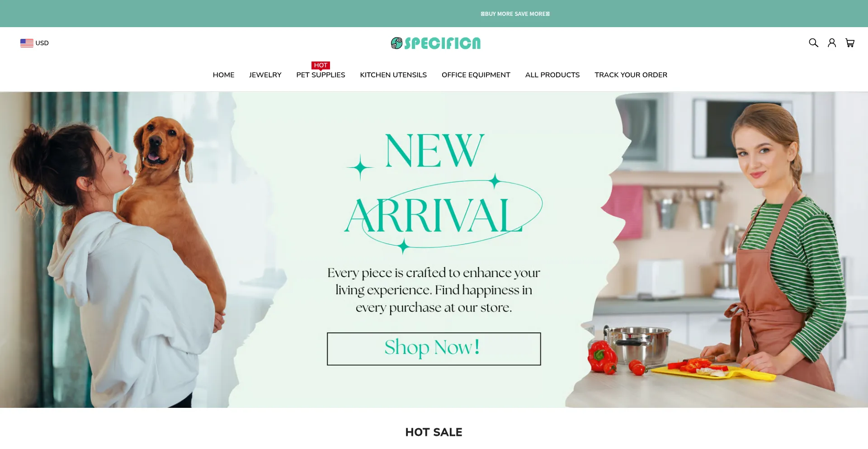The height and width of the screenshot is (449, 868).
Task: Click the US flag icon
Action: pyautogui.click(x=27, y=43)
